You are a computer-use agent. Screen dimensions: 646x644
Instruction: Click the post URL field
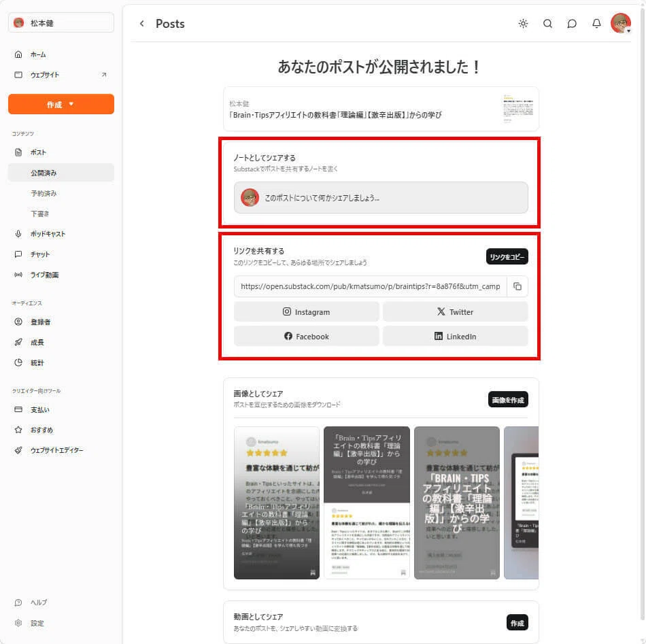[370, 286]
